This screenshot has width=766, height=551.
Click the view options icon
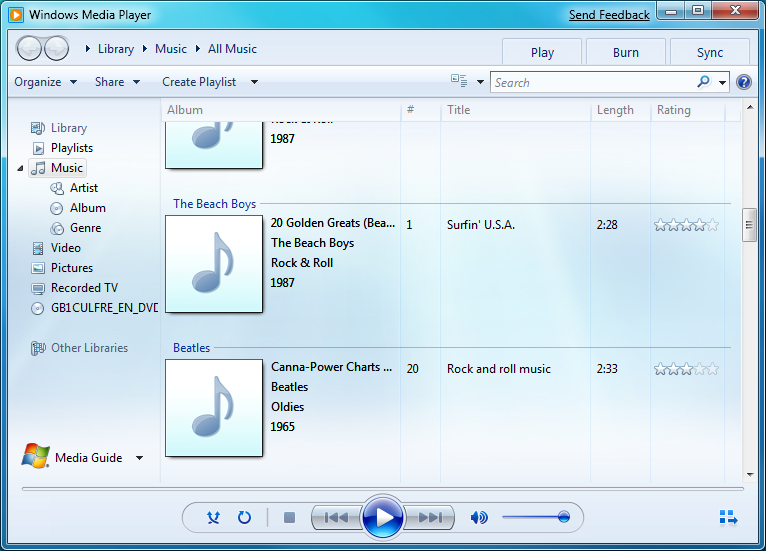tap(460, 82)
